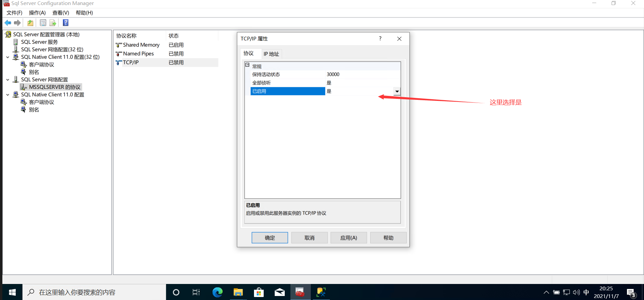
Task: Open the notification center icon
Action: coord(631,293)
